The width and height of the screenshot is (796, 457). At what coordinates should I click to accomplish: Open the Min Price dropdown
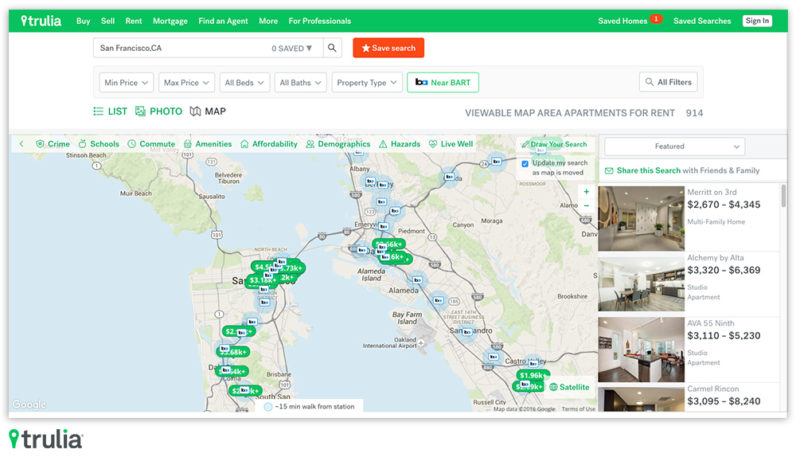pos(127,82)
